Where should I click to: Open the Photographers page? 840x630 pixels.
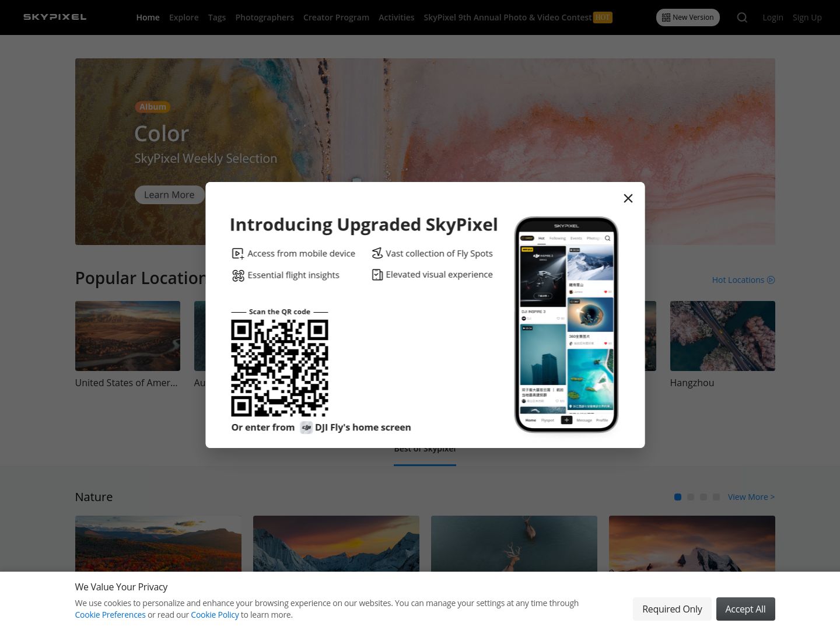[x=264, y=17]
